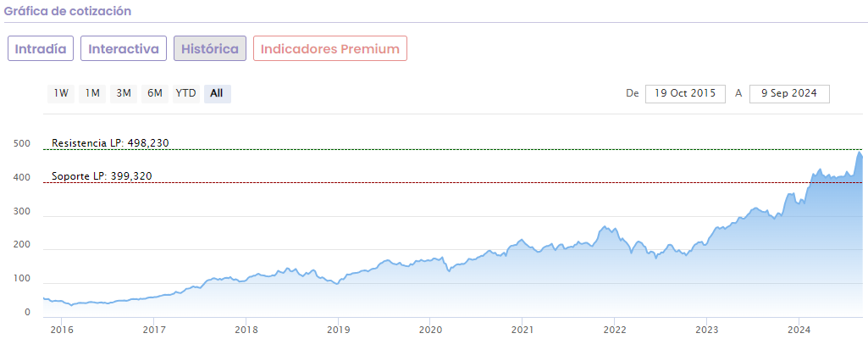Set chart range to 1M
Viewport: 868px width, 339px height.
pos(92,93)
